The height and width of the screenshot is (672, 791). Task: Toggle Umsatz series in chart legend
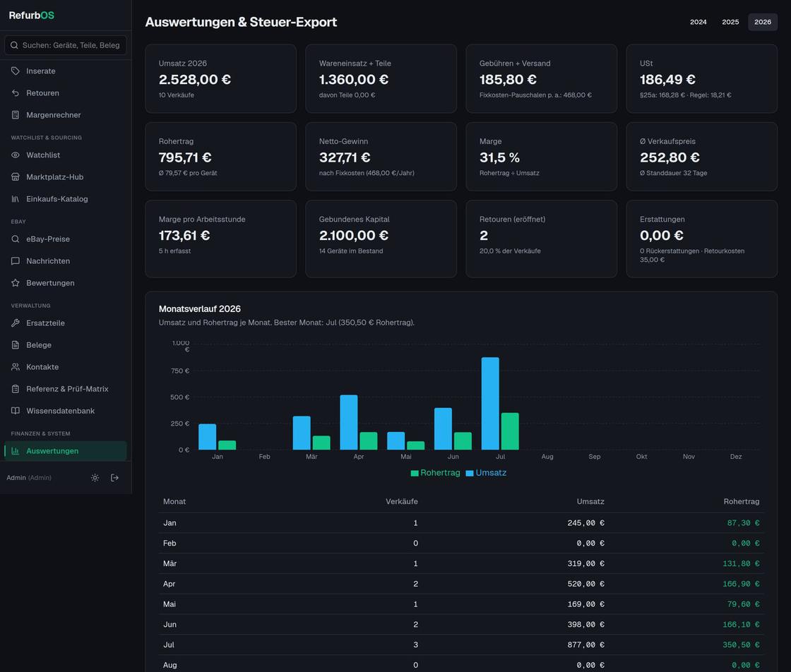[x=486, y=473]
